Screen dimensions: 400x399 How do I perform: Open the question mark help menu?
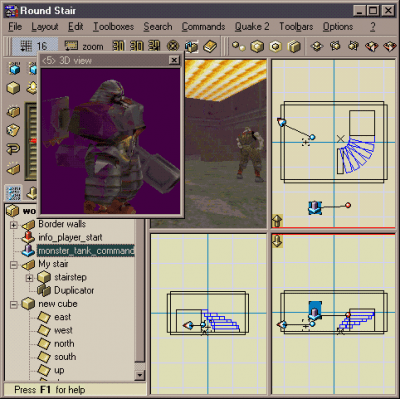click(x=373, y=27)
